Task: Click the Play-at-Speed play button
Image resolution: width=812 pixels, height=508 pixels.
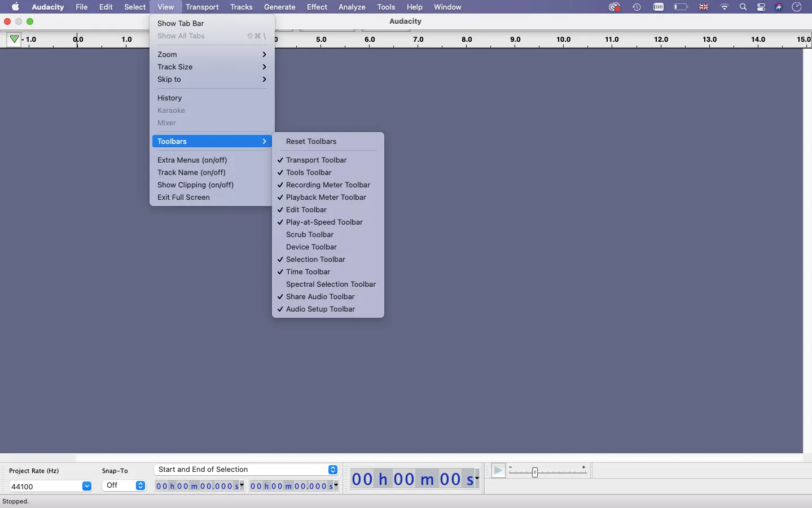Action: [499, 471]
